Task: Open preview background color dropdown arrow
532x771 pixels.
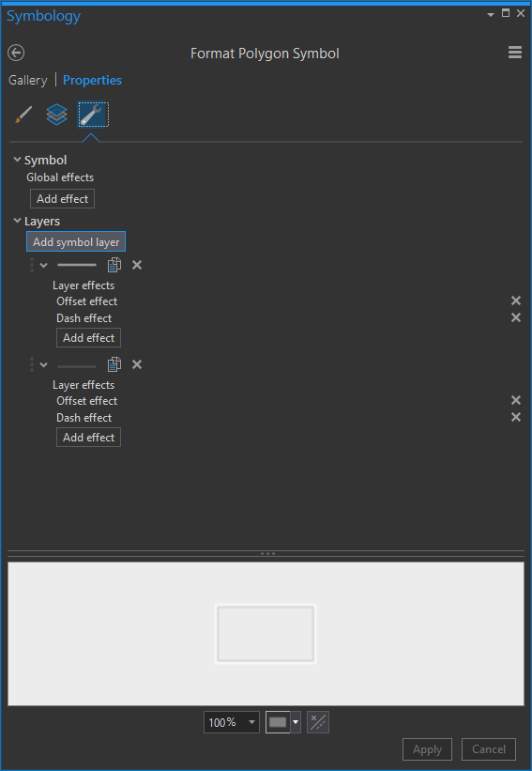Action: coord(296,722)
